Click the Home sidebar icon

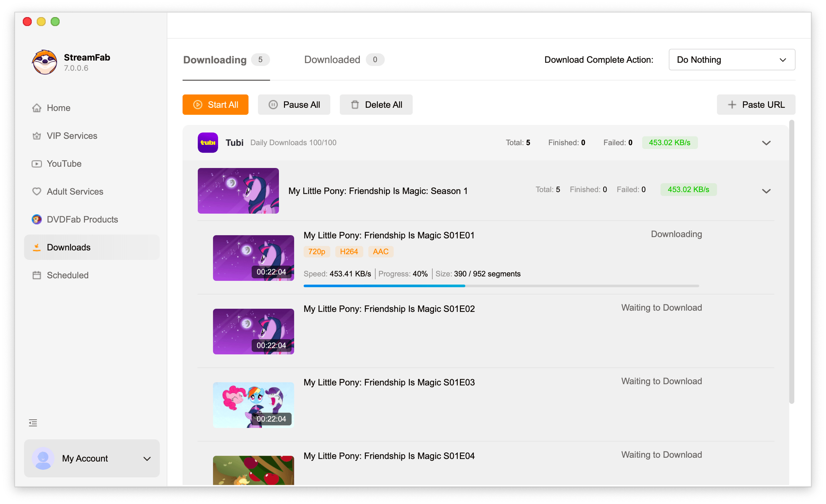click(37, 108)
